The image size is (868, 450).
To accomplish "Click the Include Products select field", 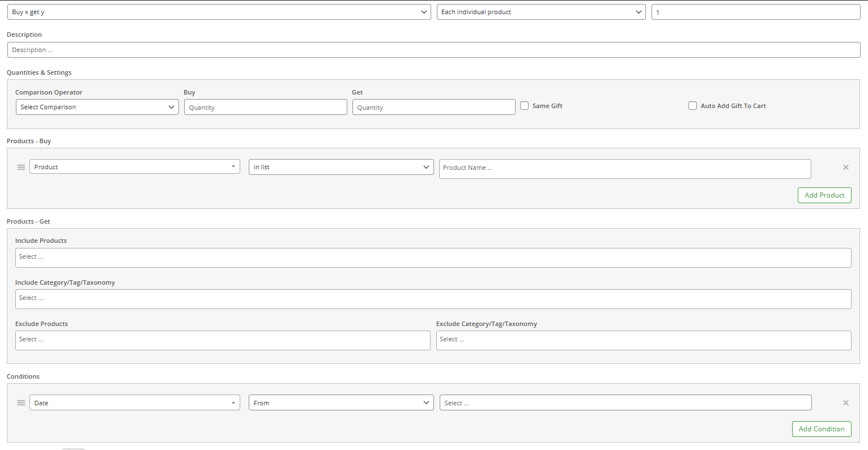I will pyautogui.click(x=433, y=258).
